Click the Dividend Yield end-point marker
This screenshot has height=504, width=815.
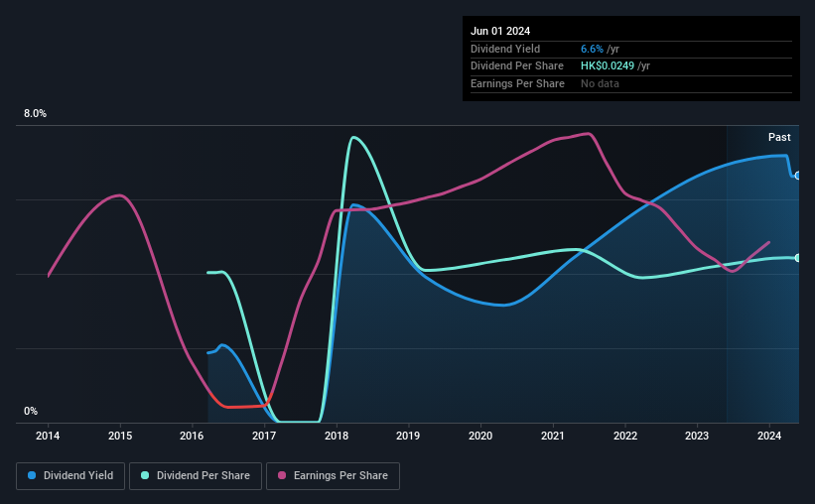click(798, 176)
